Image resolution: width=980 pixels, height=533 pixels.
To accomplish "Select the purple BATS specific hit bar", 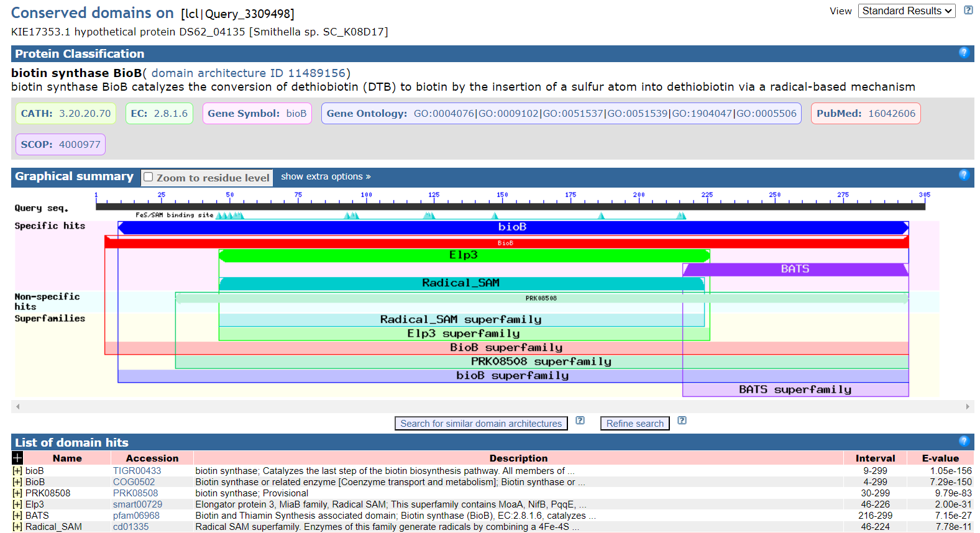I will click(x=795, y=269).
